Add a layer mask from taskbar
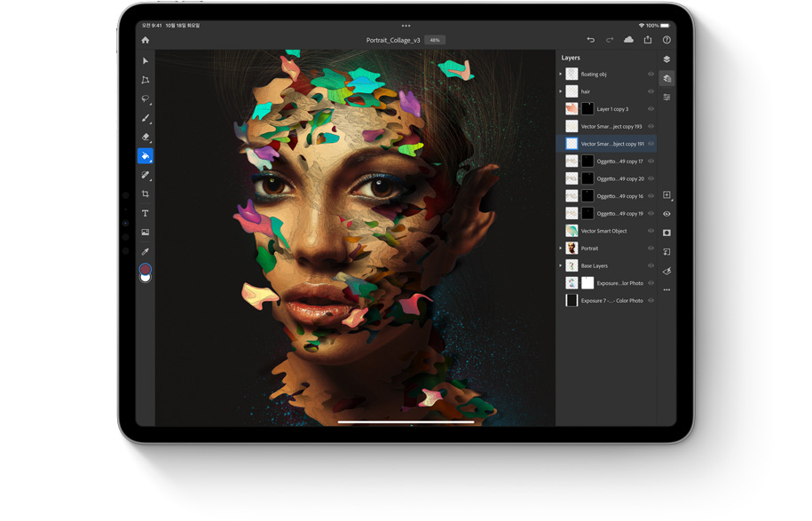This screenshot has height=521, width=812. (667, 233)
